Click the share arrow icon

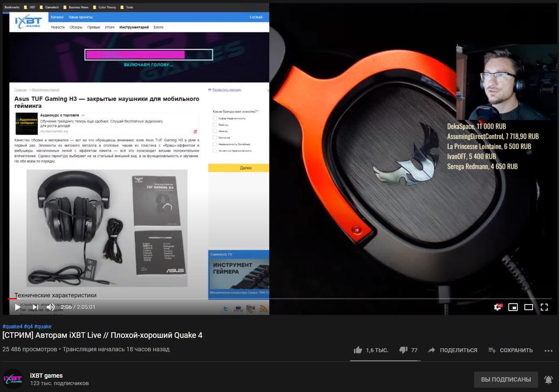pos(432,350)
